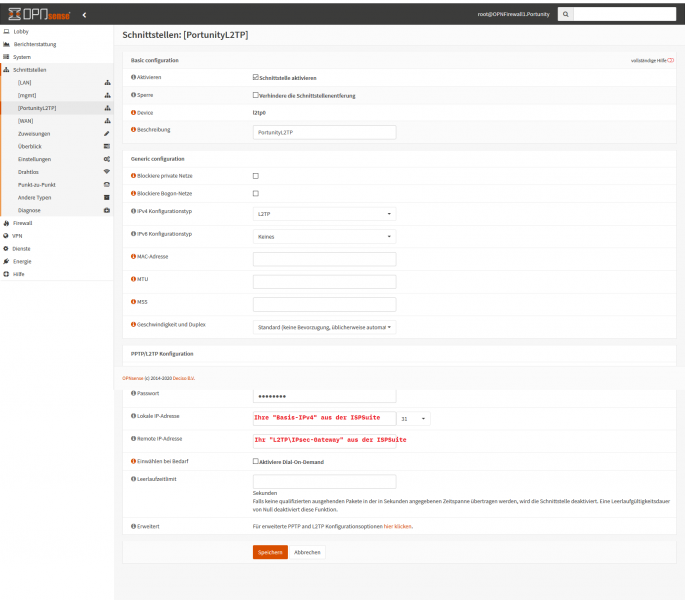Enable 'Blockiere private Netze' checkbox

pos(256,176)
